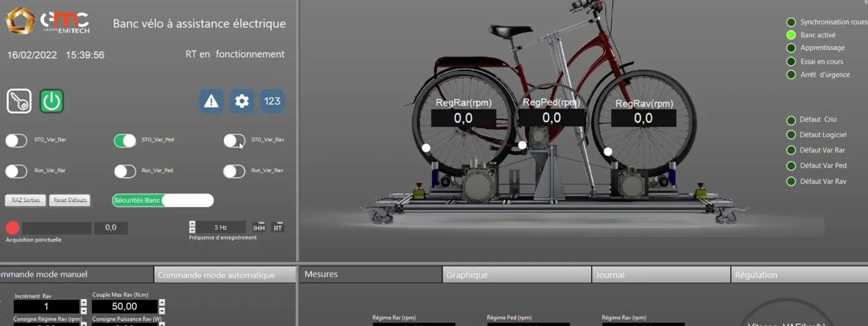
Task: Click the white dot below RegPed display
Action: click(522, 145)
